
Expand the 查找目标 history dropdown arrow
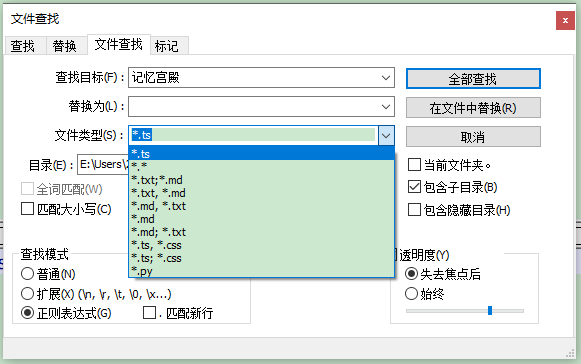point(386,78)
